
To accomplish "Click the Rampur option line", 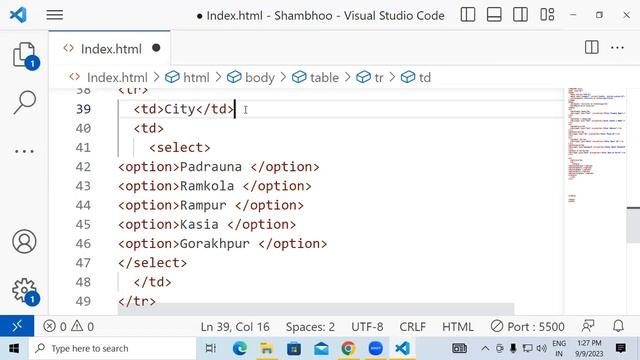I will tap(211, 205).
